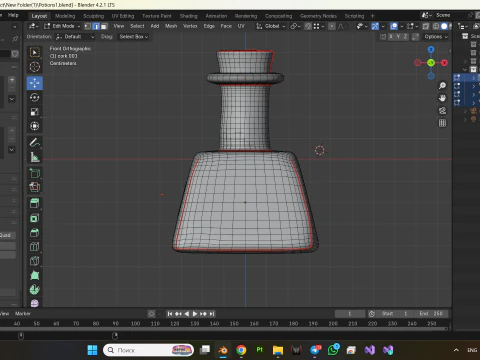Click the red X axis on gizmo
This screenshot has height=360, width=480.
[x=444, y=63]
